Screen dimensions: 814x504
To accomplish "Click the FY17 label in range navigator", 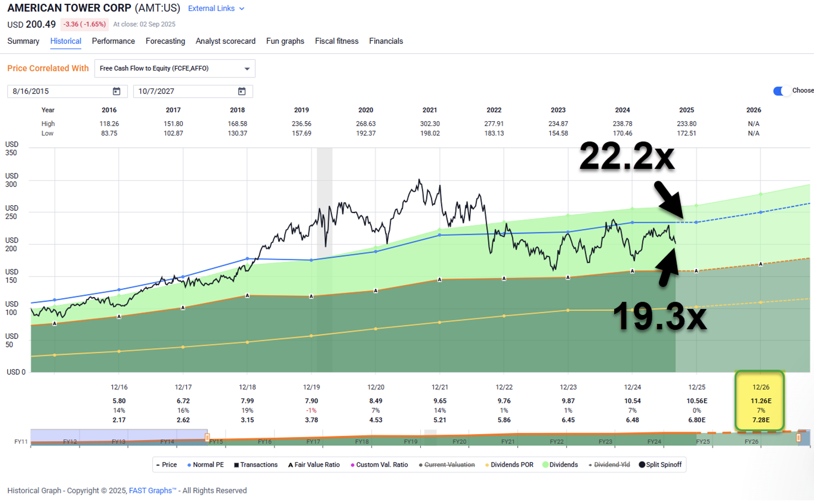I will coord(313,442).
